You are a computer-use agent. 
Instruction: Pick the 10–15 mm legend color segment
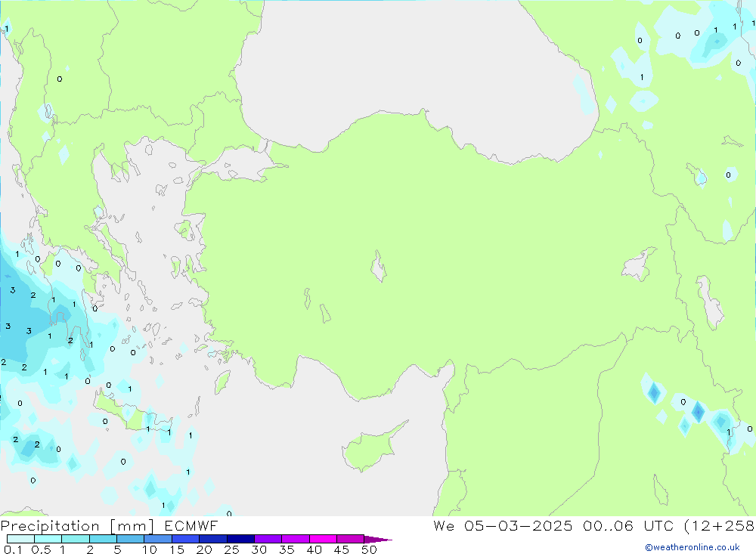coord(158,539)
